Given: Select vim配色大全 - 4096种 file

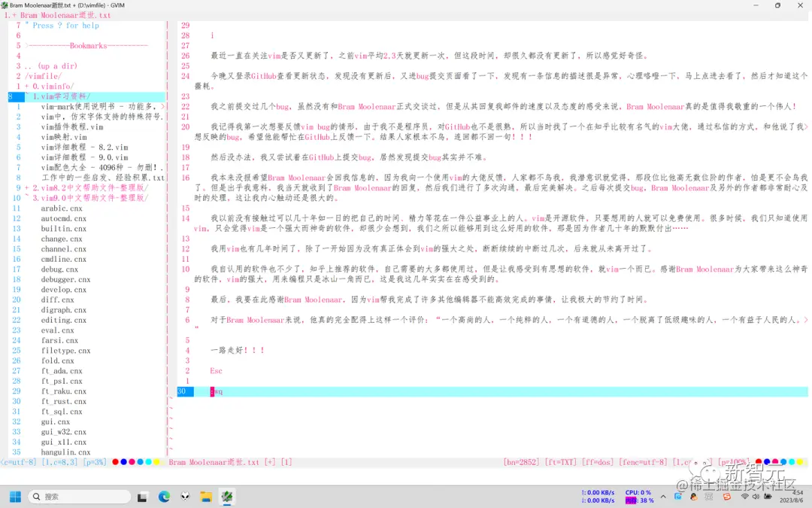Looking at the screenshot, I should click(102, 167).
